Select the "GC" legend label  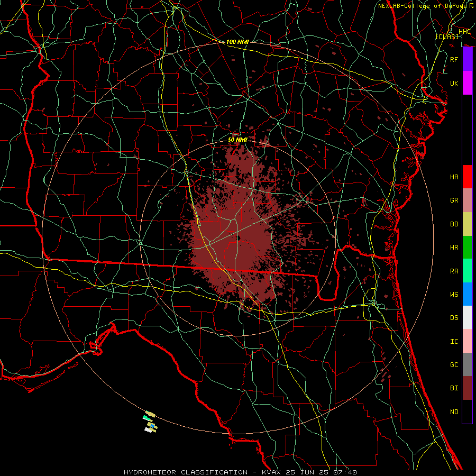[x=454, y=365]
